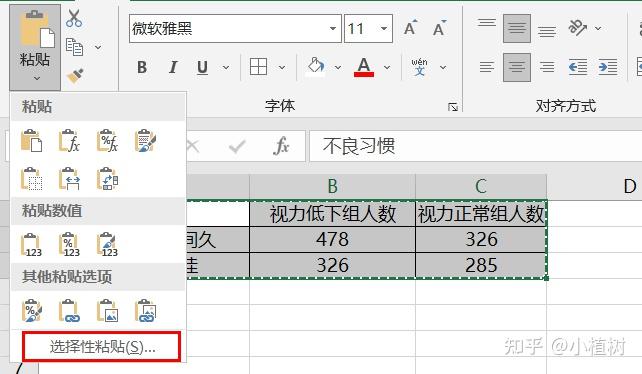Click column B cell with 326

[332, 265]
